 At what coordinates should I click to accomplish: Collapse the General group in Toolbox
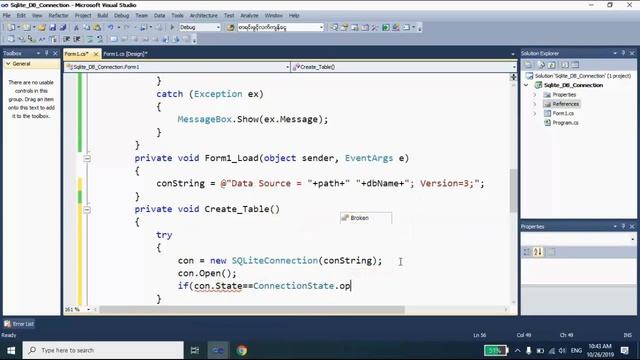(x=8, y=64)
